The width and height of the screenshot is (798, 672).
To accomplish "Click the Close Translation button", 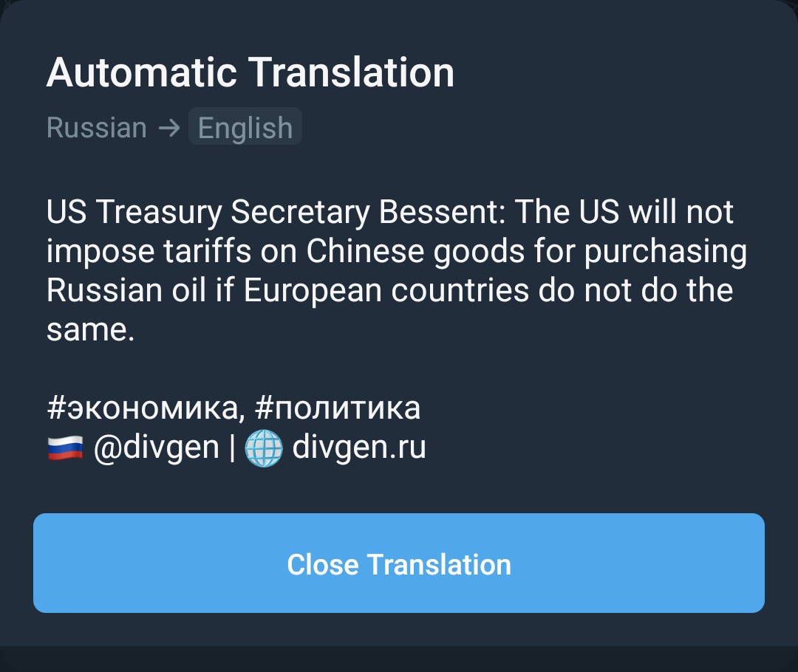I will [x=398, y=563].
